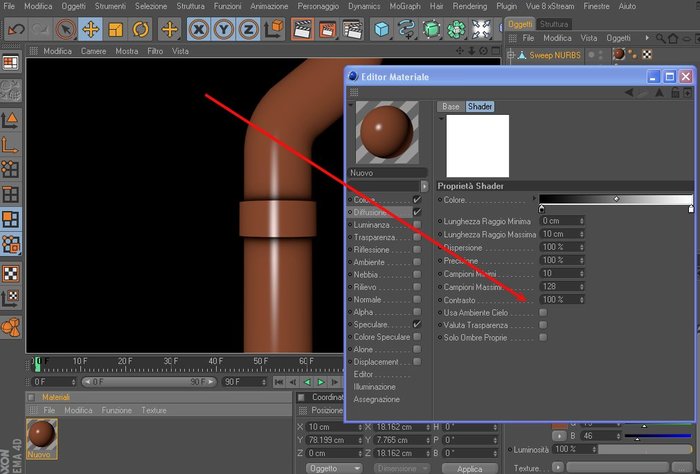Select the polygons mode icon
This screenshot has height=474, width=700.
(x=11, y=219)
